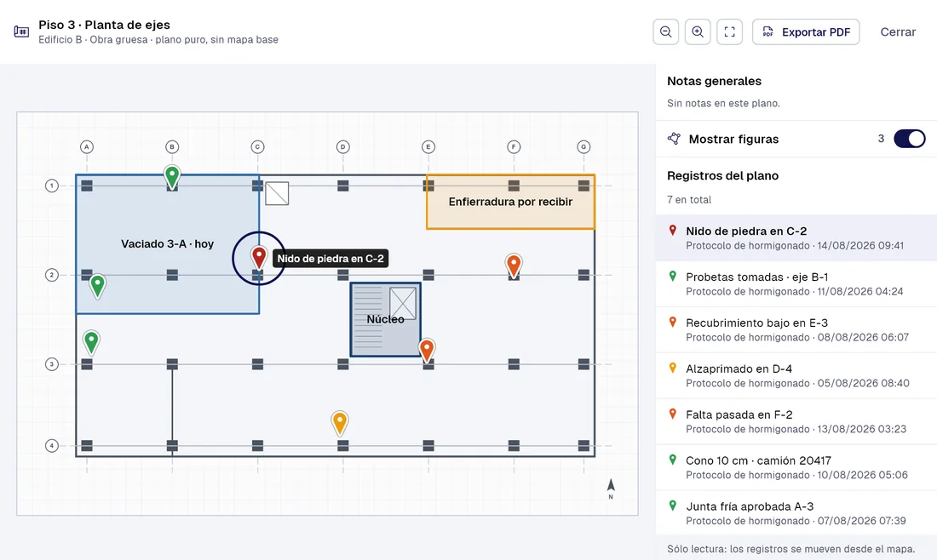Click axis bubble D at the top

point(343,147)
